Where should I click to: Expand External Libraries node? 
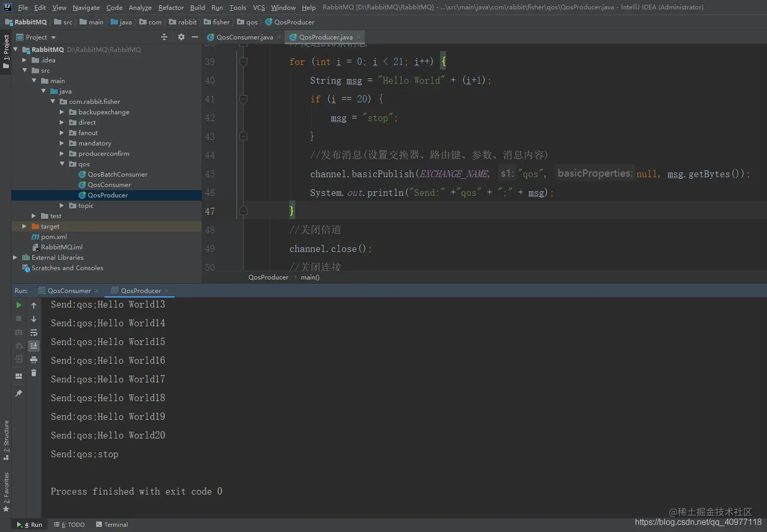tap(15, 257)
